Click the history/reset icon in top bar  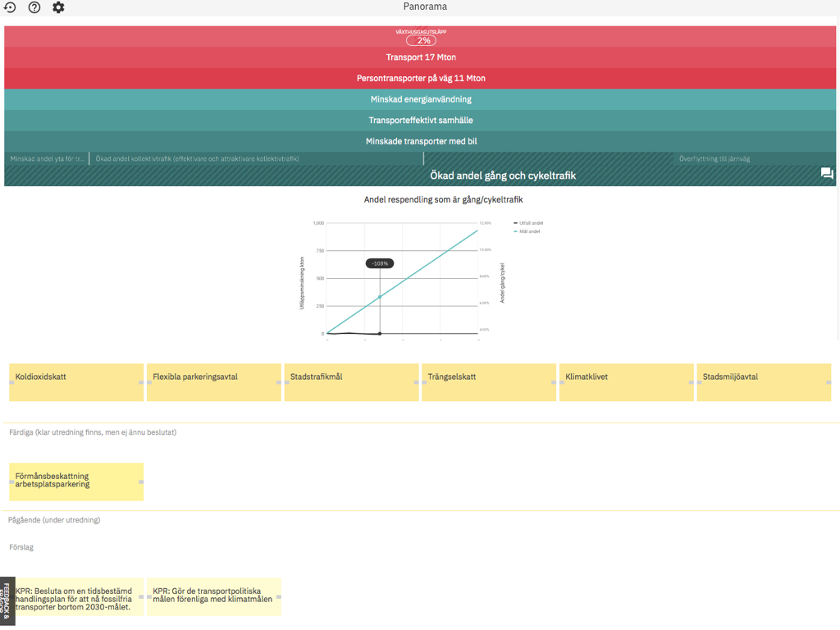10,7
